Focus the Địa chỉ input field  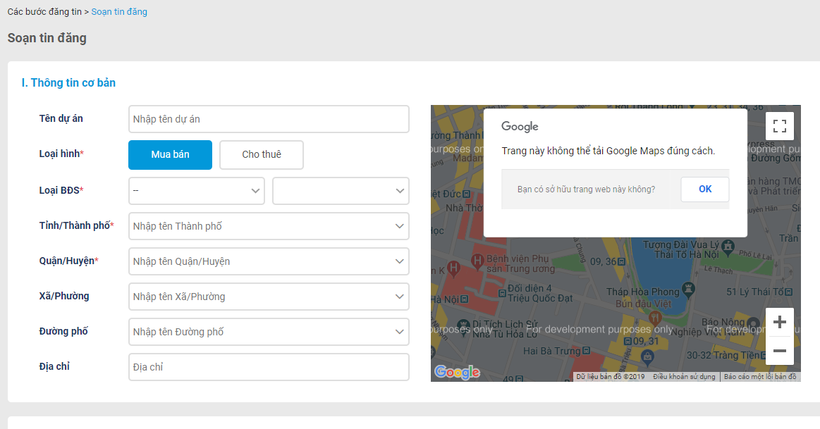pyautogui.click(x=269, y=367)
